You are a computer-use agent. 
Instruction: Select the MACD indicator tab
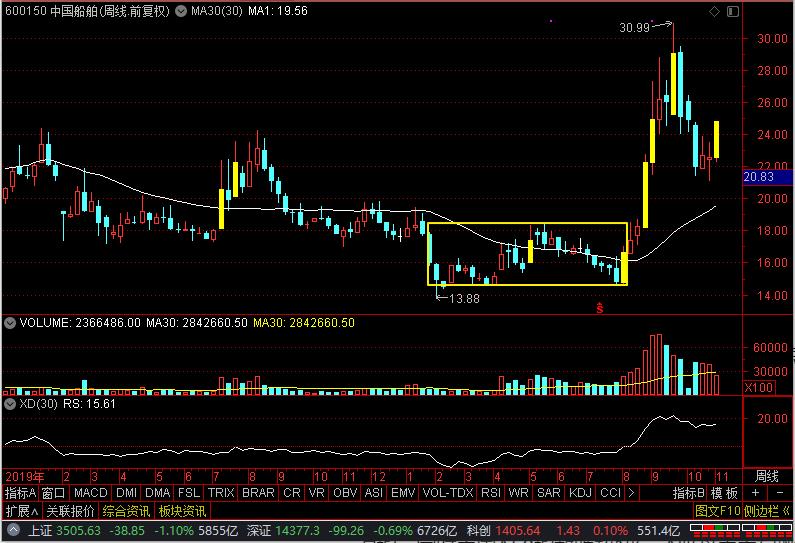(90, 493)
